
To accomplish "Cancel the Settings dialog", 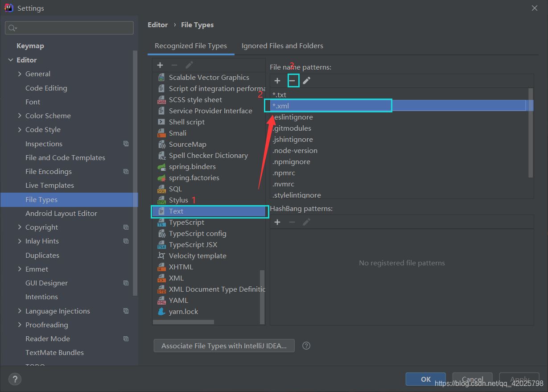I will coord(472,379).
